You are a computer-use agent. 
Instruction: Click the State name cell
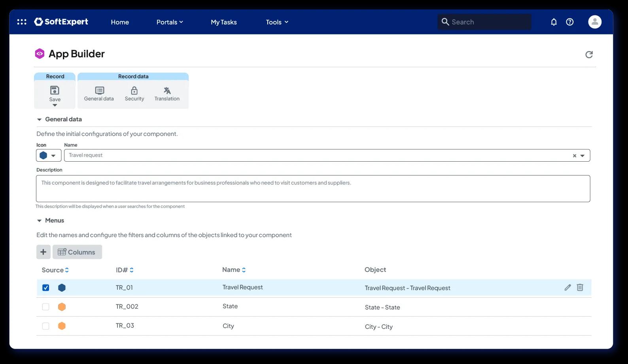coord(230,306)
